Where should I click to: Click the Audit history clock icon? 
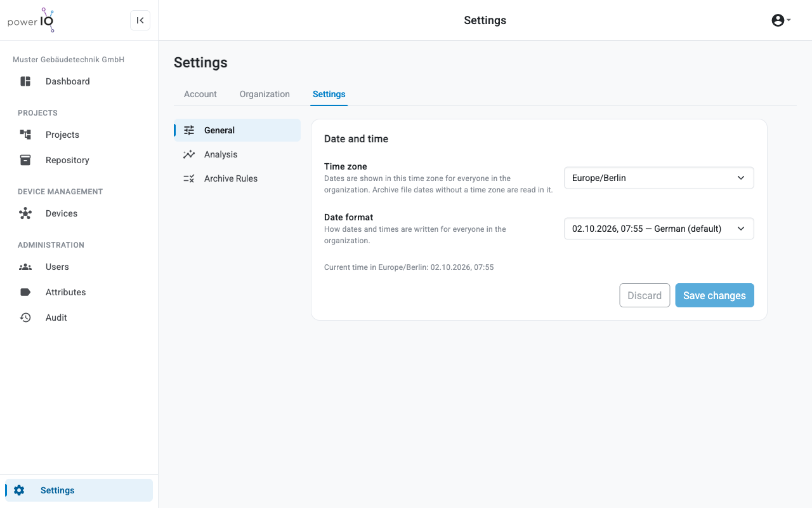coord(25,317)
